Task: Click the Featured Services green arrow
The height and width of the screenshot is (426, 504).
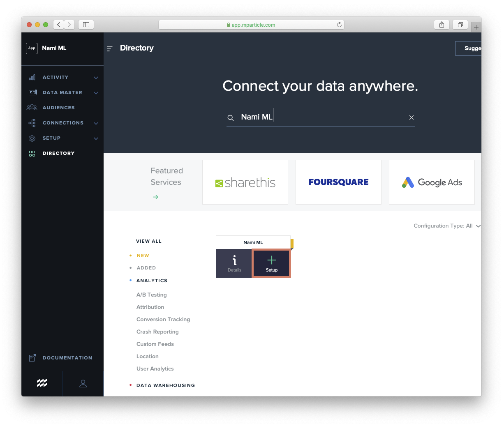Action: pos(156,197)
